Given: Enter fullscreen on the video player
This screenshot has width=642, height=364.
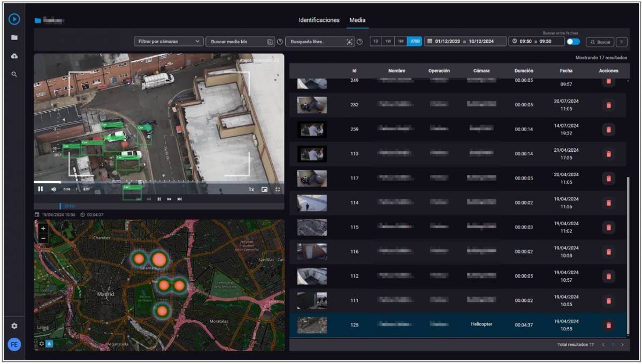Looking at the screenshot, I should (277, 189).
